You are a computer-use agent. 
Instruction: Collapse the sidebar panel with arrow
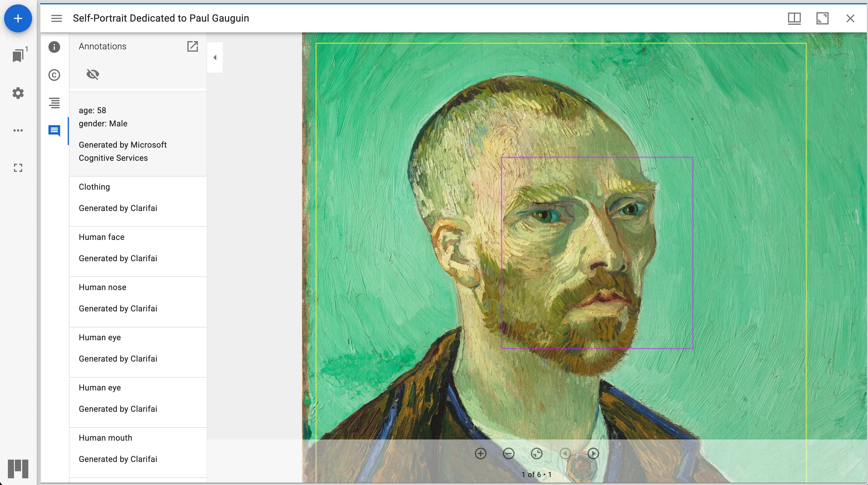click(215, 57)
